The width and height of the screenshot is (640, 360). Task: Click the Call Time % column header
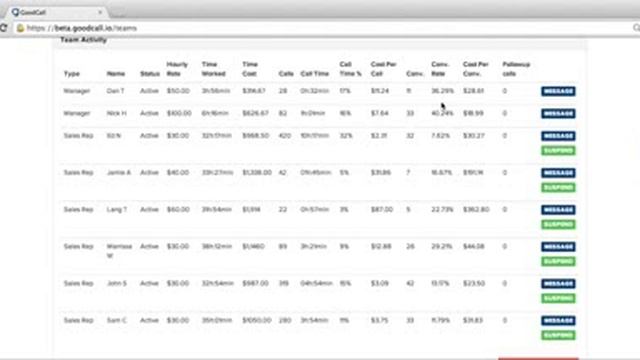coord(350,69)
